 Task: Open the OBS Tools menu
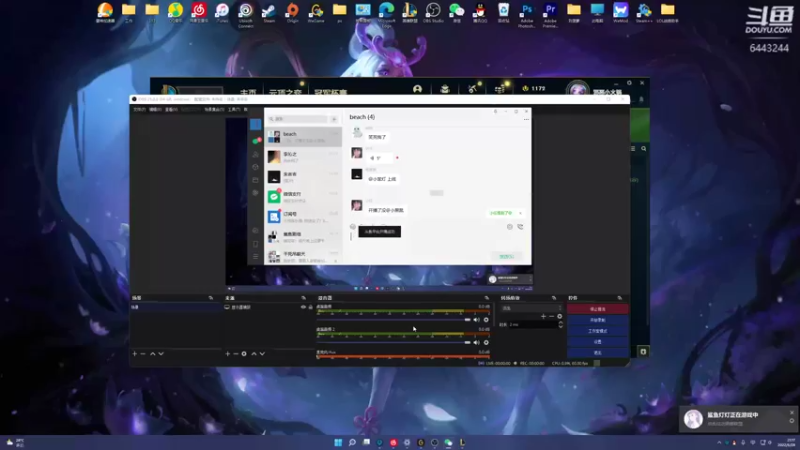tap(234, 110)
